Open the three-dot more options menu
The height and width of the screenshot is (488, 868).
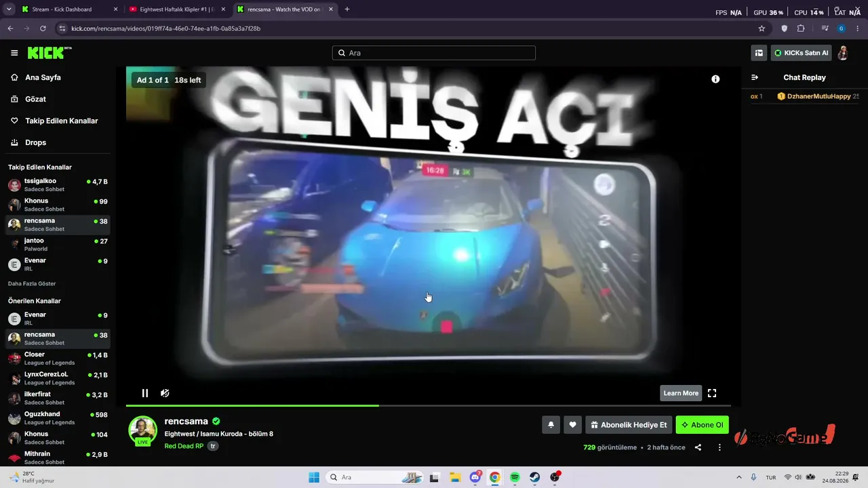(719, 447)
